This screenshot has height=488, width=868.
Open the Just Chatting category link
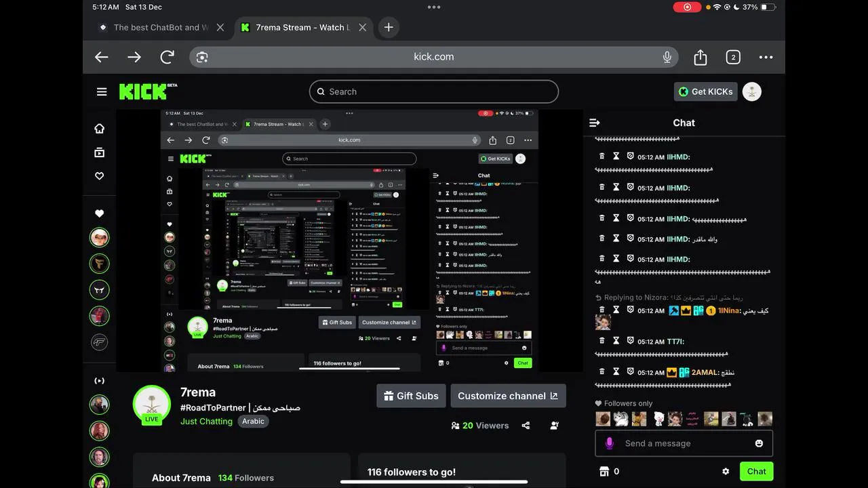pos(206,421)
